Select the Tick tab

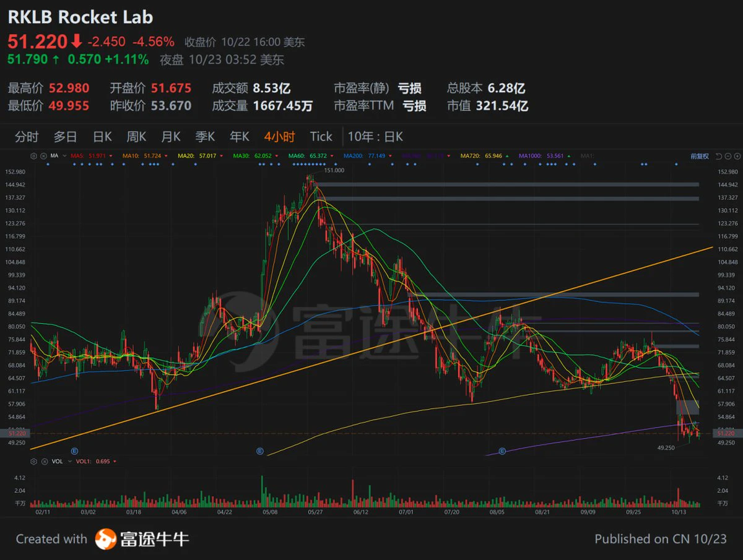pyautogui.click(x=321, y=137)
